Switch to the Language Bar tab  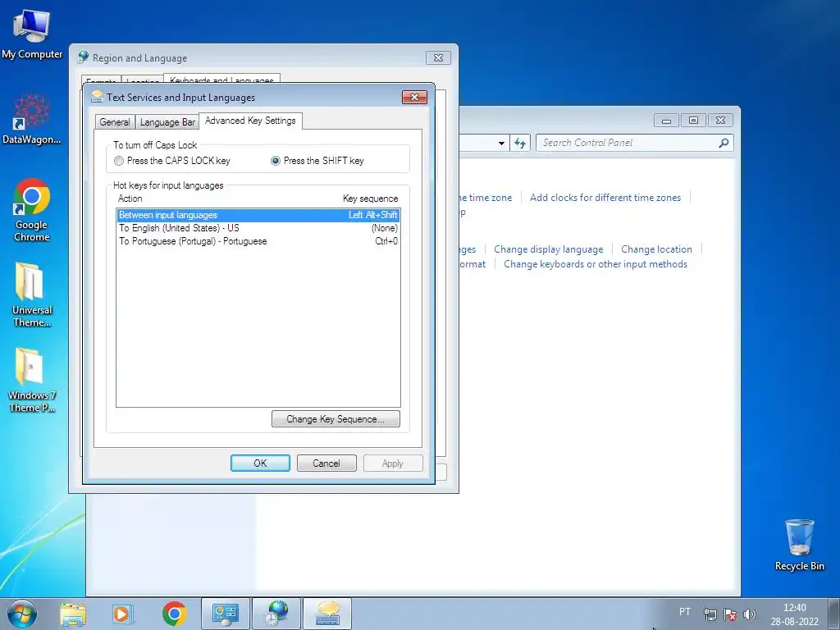pyautogui.click(x=167, y=122)
